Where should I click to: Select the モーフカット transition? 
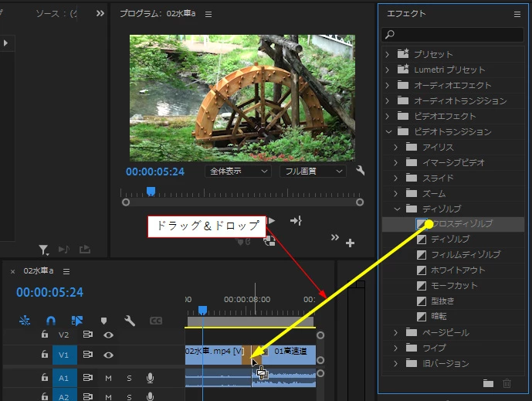click(x=454, y=286)
